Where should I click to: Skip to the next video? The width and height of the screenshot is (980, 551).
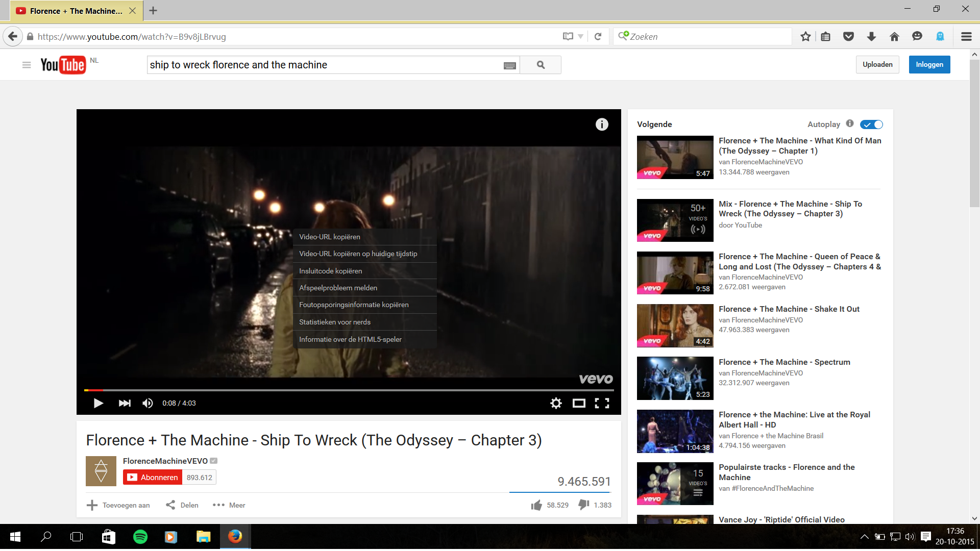(x=125, y=404)
